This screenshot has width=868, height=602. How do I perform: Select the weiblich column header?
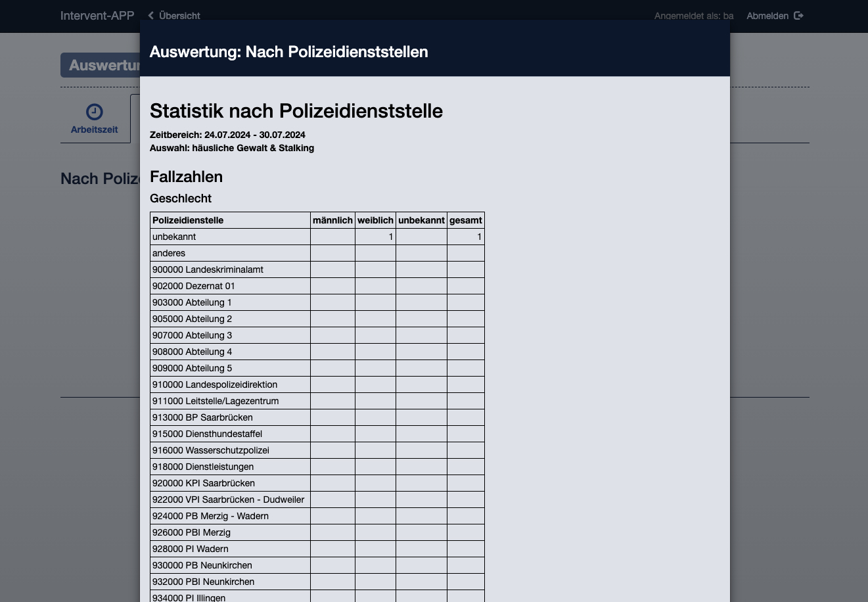tap(376, 220)
